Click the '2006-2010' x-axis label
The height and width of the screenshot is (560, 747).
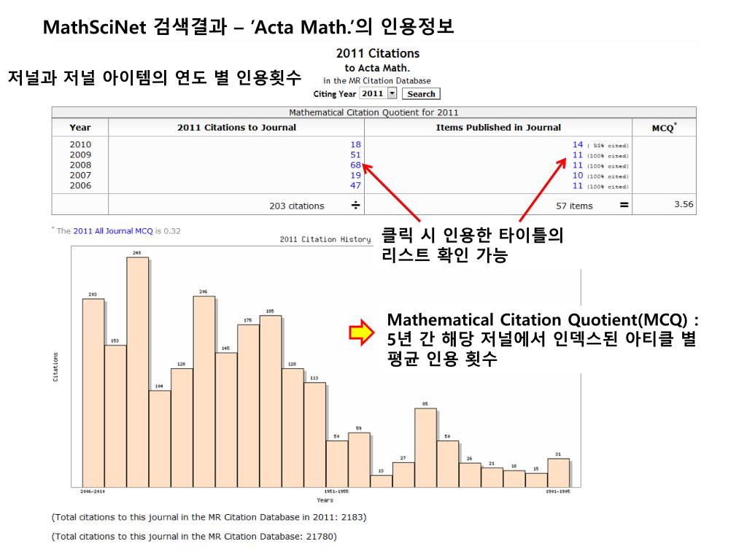point(93,491)
